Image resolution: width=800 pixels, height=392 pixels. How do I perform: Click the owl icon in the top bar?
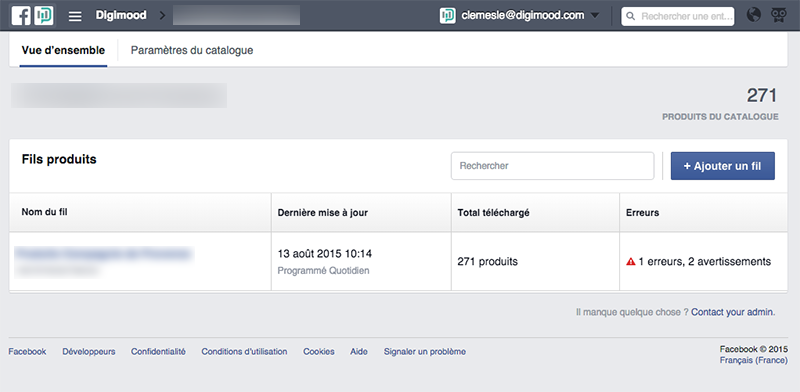pyautogui.click(x=779, y=15)
